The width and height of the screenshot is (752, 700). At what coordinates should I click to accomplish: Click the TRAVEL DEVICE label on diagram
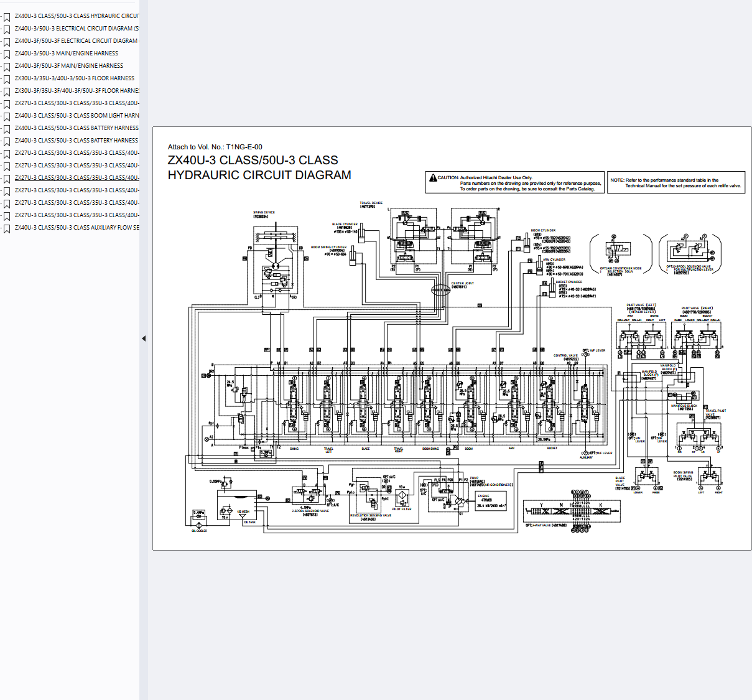tap(371, 203)
